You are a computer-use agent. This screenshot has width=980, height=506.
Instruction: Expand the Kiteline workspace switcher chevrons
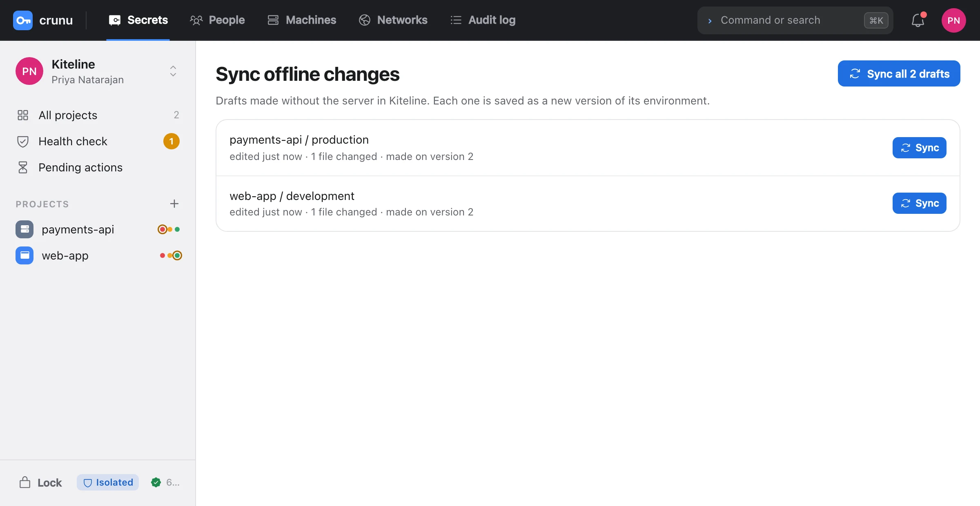tap(173, 71)
